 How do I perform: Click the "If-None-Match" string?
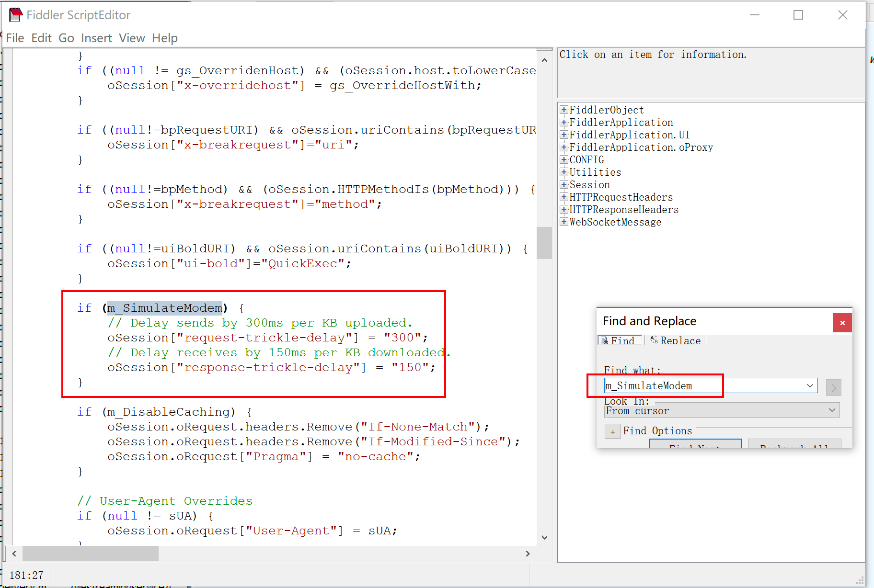[x=418, y=427]
